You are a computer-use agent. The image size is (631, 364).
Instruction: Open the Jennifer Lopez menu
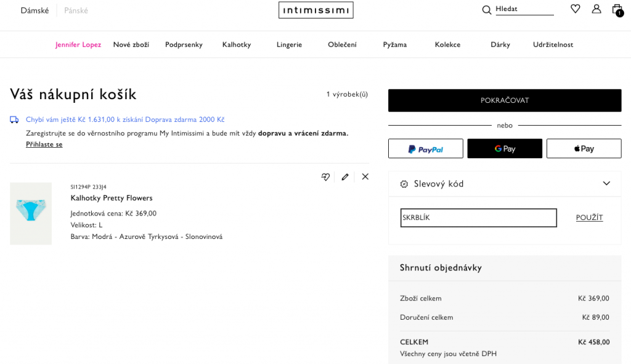(x=78, y=44)
